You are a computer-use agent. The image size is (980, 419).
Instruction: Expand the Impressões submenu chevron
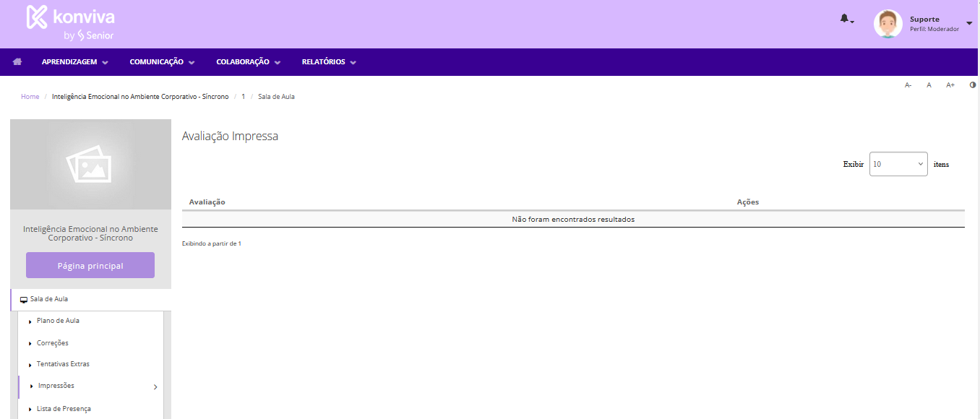[155, 386]
